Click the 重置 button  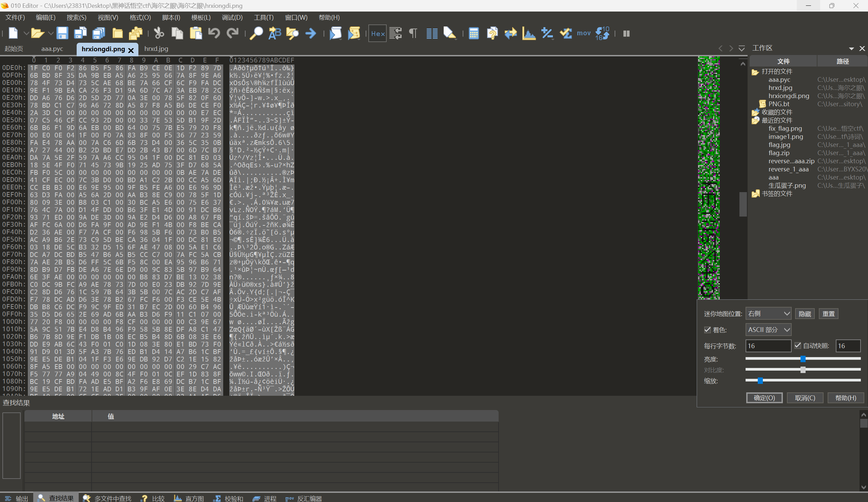pyautogui.click(x=828, y=314)
